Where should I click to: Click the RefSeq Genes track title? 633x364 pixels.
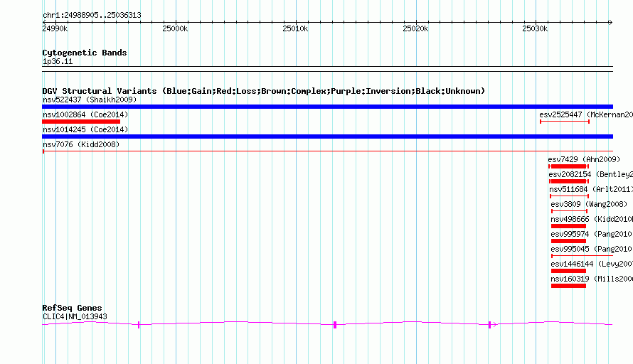(x=72, y=308)
